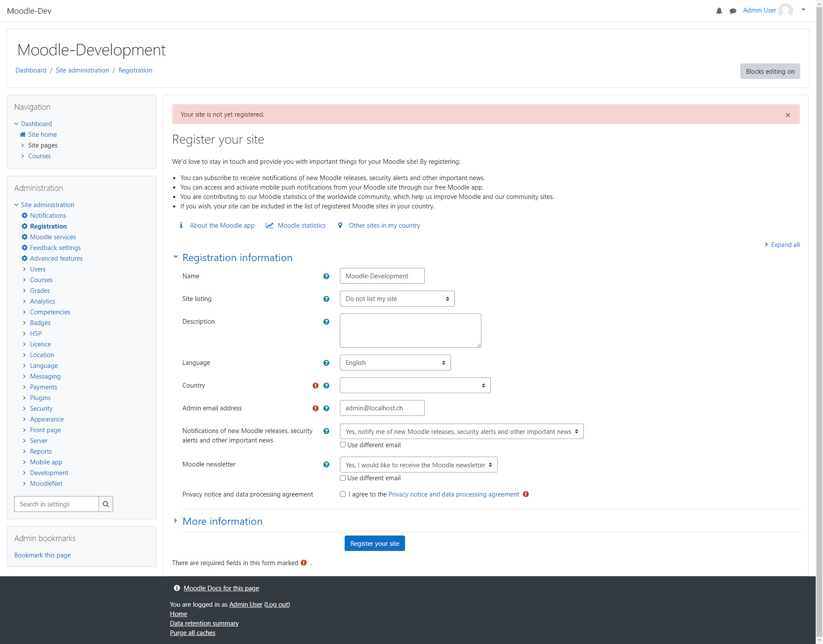Viewport: 823px width, 644px height.
Task: Click Expand all link
Action: [785, 245]
